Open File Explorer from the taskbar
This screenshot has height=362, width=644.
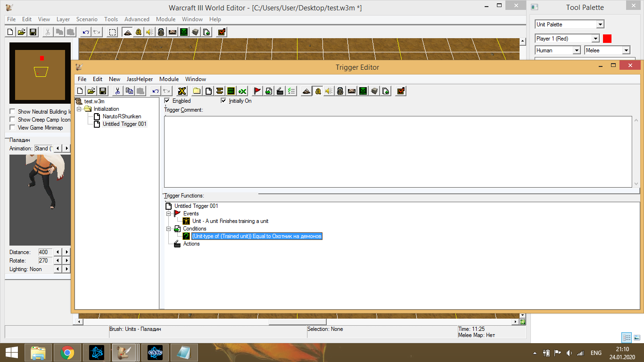pyautogui.click(x=38, y=353)
